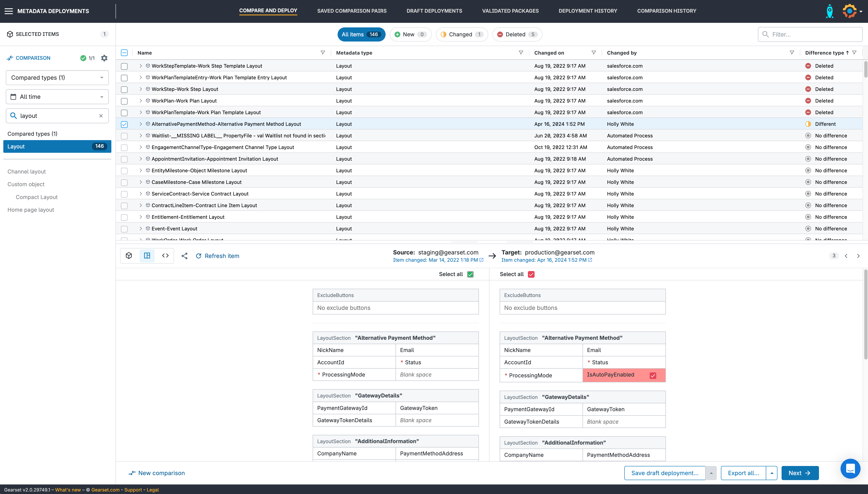Click the rocket icon in header
This screenshot has height=494, width=868.
(829, 11)
